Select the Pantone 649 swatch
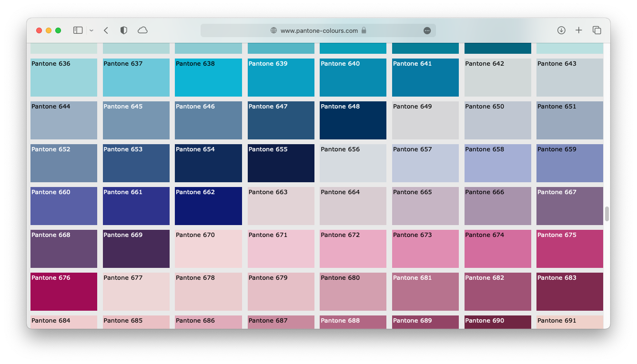The image size is (637, 364). point(425,120)
